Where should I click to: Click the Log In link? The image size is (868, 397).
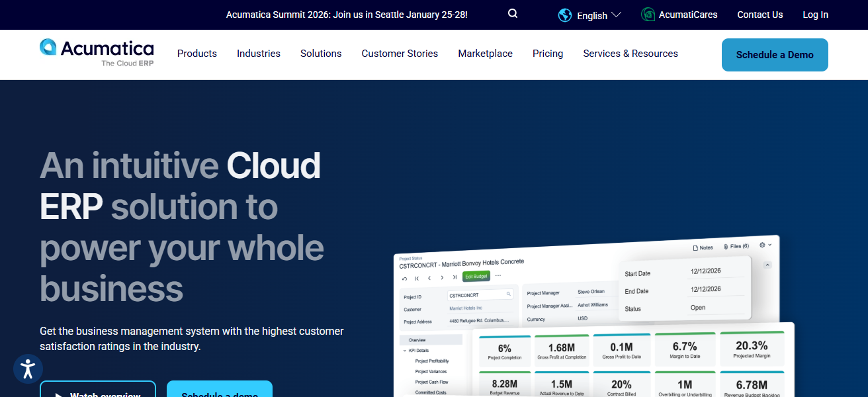815,15
